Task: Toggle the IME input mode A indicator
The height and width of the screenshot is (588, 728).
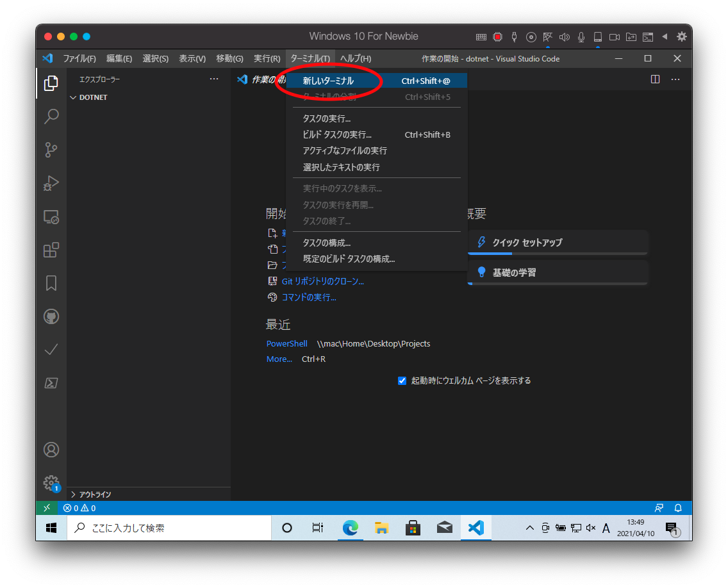Action: pos(606,528)
